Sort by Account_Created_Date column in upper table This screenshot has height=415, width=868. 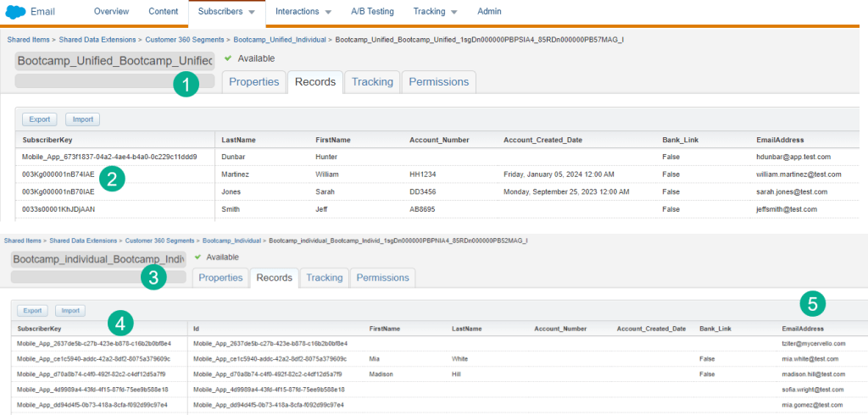pyautogui.click(x=542, y=140)
